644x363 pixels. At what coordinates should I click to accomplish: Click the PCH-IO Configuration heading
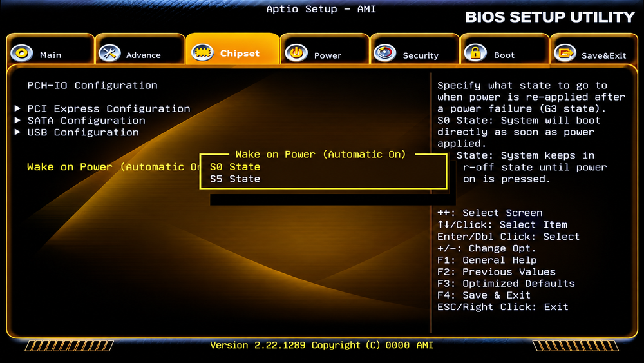pyautogui.click(x=92, y=86)
